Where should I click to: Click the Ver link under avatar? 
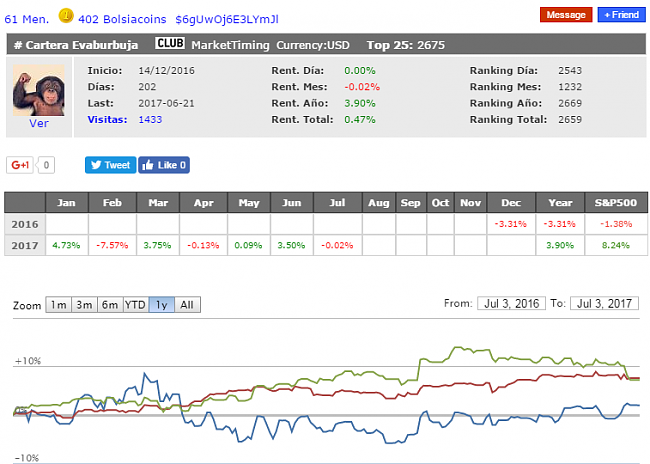tap(39, 123)
